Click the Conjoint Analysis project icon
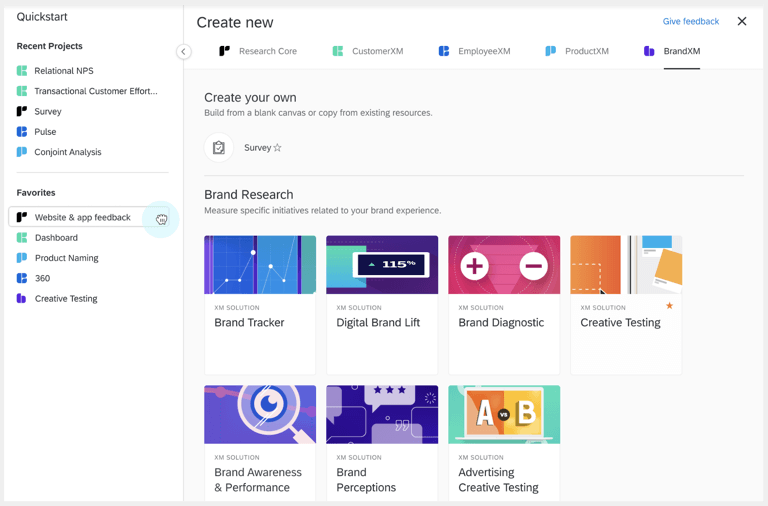This screenshot has height=506, width=768. 22,152
